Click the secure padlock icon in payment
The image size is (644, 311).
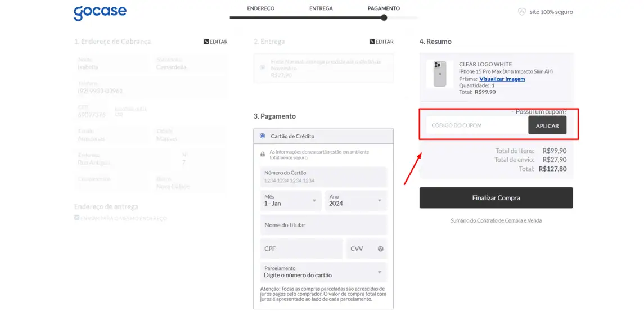(263, 154)
